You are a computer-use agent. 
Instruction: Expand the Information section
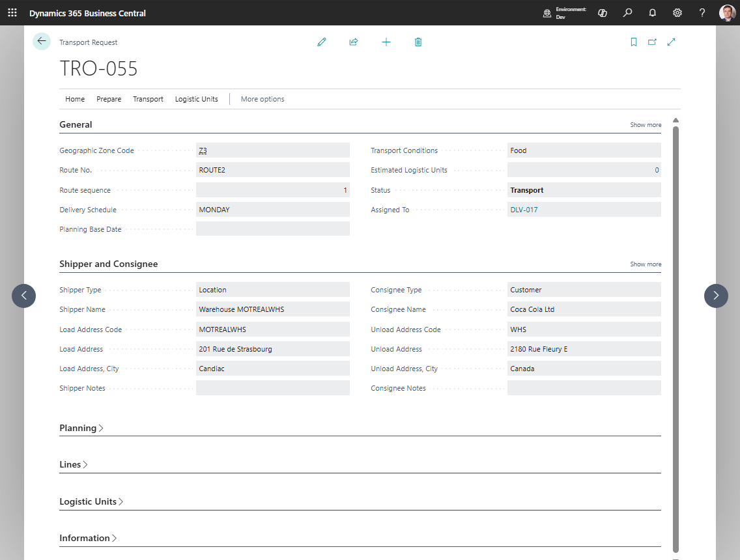pyautogui.click(x=88, y=539)
